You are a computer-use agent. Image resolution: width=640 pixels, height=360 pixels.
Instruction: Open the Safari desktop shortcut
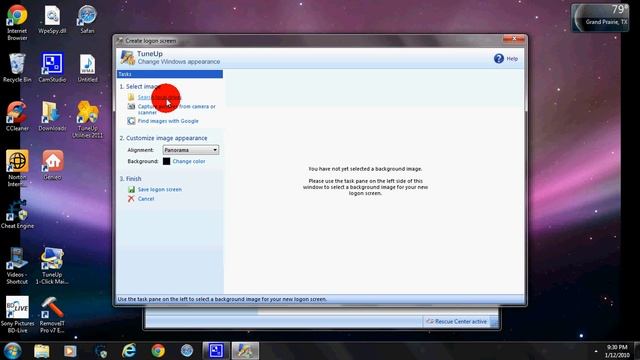click(87, 20)
